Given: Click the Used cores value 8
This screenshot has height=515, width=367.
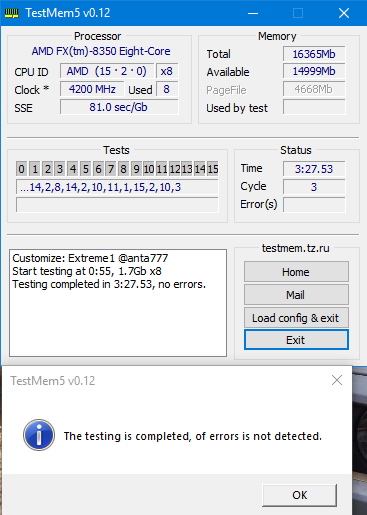Looking at the screenshot, I should point(167,89).
